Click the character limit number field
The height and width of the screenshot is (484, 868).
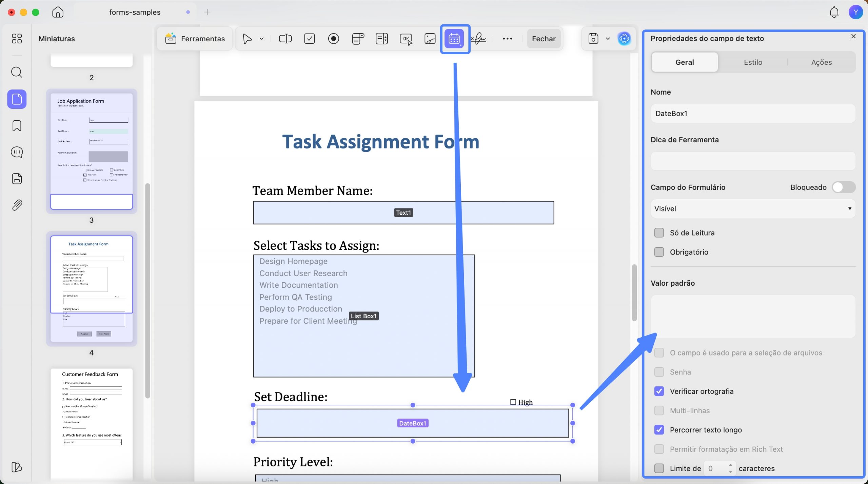[x=715, y=468]
